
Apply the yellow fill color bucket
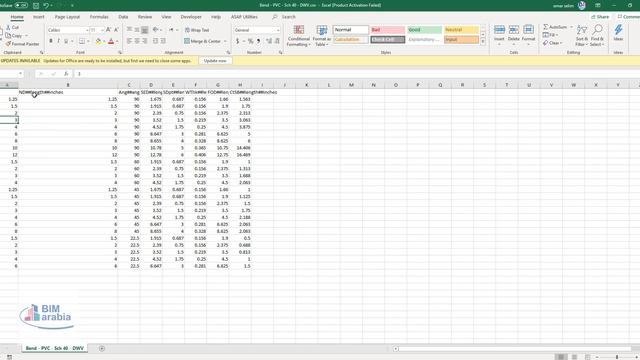pos(98,41)
